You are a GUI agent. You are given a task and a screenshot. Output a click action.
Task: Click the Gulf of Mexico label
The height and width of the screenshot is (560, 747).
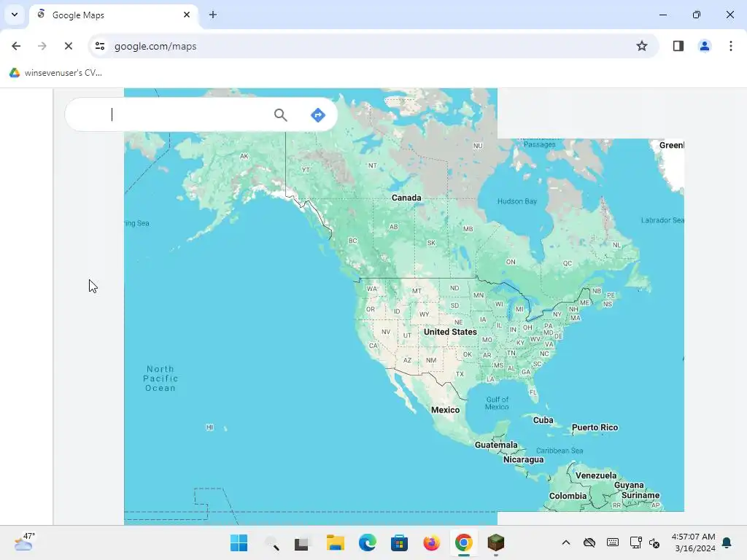point(497,402)
